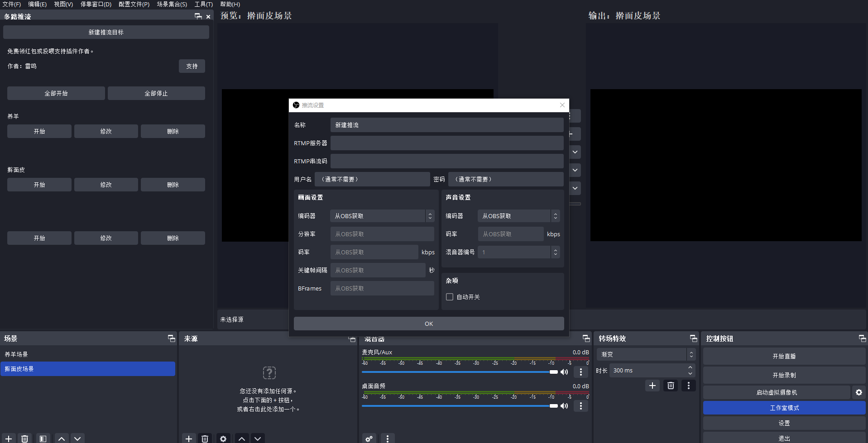Screen dimensions: 868x443
Task: Start all streams with 全部开始
Action: pyautogui.click(x=56, y=93)
